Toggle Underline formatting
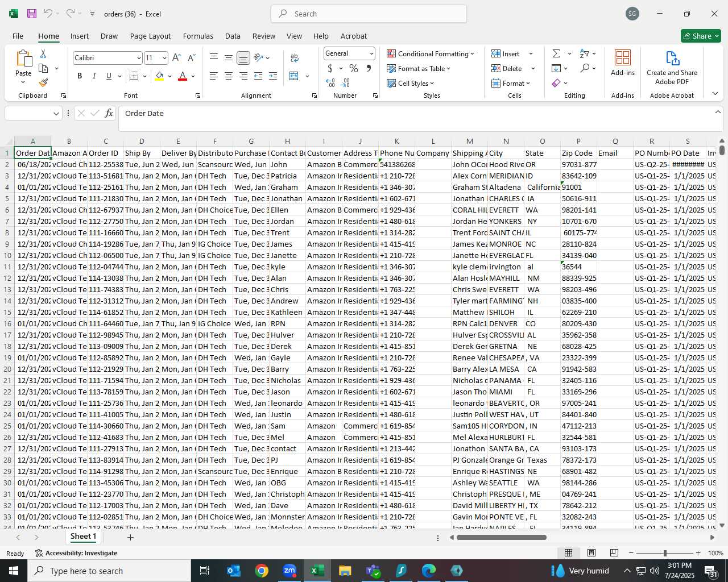Screen dimensions: 728x582 pyautogui.click(x=109, y=76)
